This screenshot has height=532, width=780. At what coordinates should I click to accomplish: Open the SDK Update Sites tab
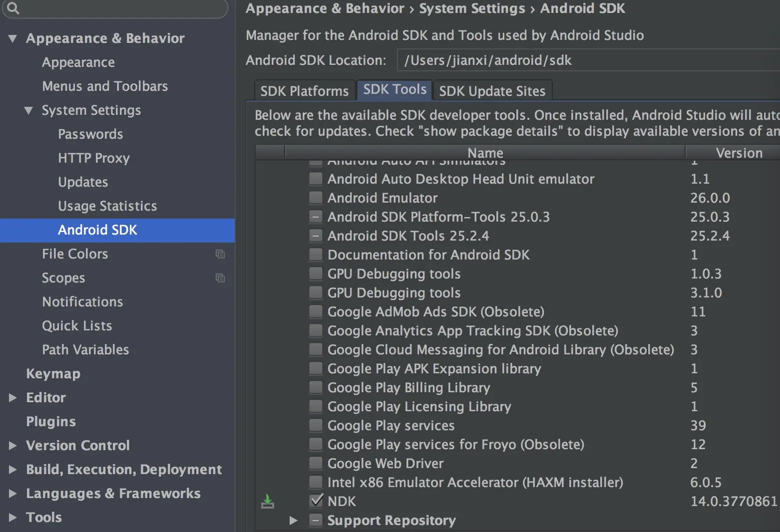492,91
